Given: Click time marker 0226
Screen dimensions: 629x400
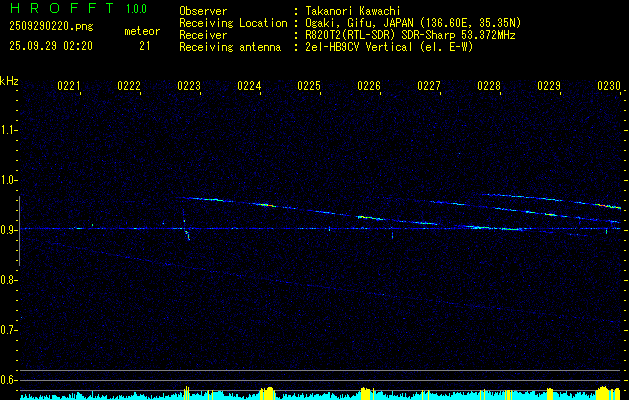Looking at the screenshot, I should coord(369,86).
